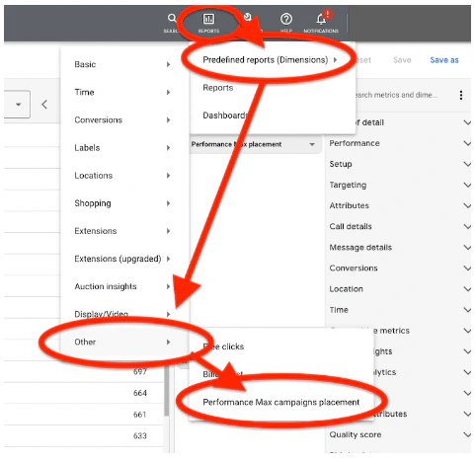Open the Notifications bell icon
Screen dimensions: 476x461
pyautogui.click(x=321, y=19)
